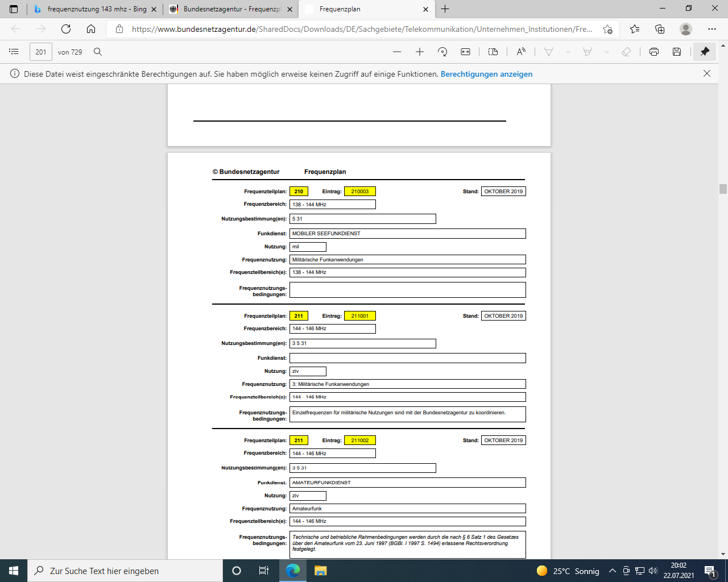
Task: Open the PDF search magnifier
Action: [x=98, y=52]
